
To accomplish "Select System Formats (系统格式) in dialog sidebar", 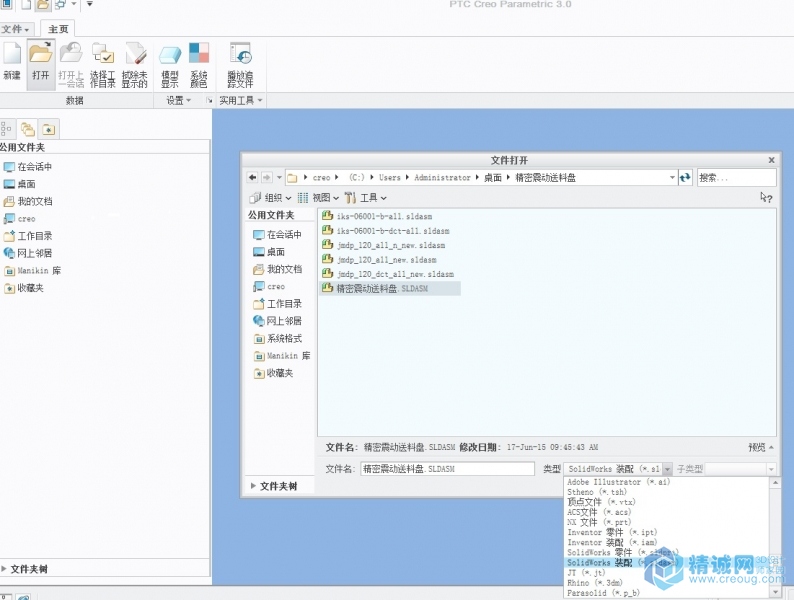I will pyautogui.click(x=277, y=338).
